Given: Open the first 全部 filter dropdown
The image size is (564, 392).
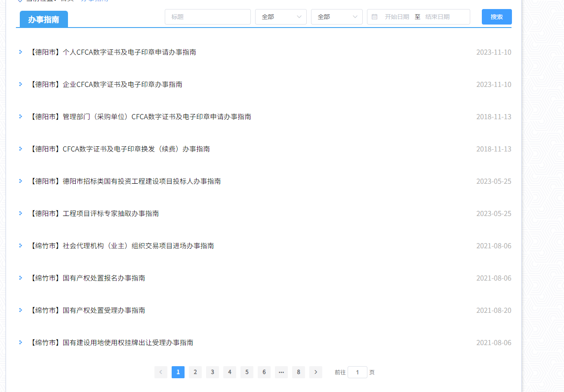Looking at the screenshot, I should click(x=280, y=17).
